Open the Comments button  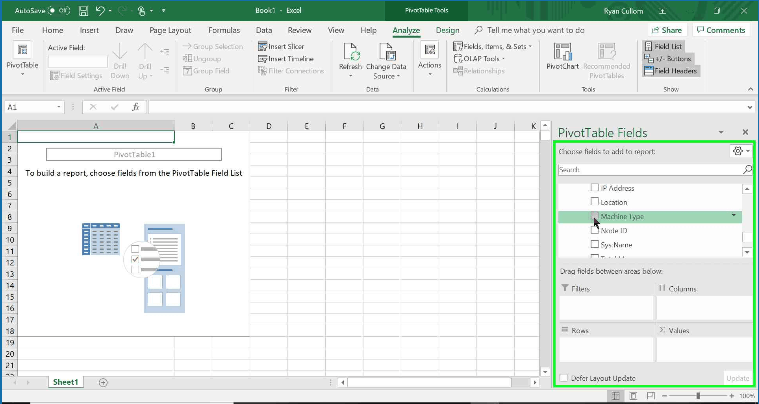point(721,30)
